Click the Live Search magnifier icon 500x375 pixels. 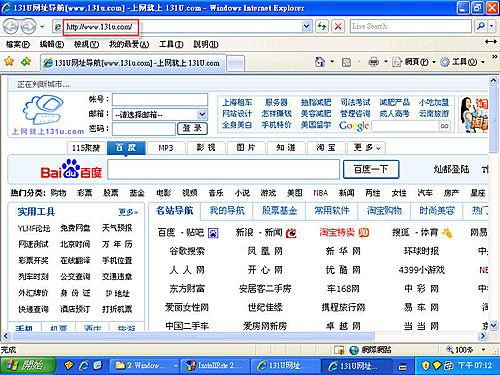(481, 26)
